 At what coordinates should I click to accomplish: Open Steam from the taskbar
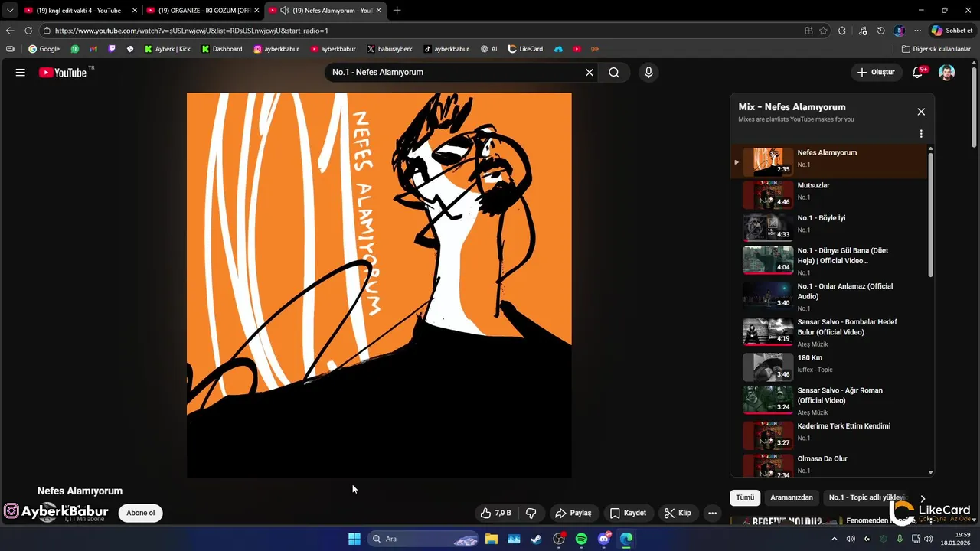tap(537, 539)
